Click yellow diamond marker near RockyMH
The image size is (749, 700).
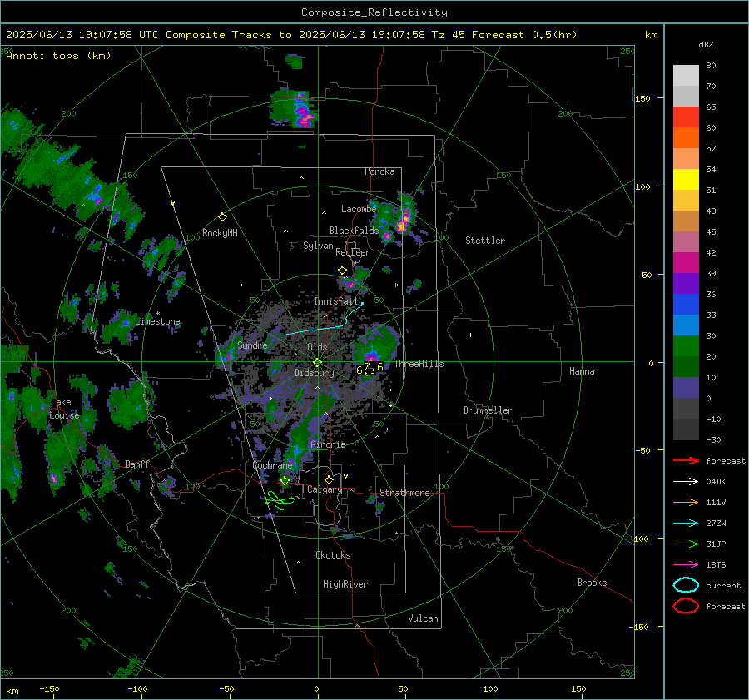tap(222, 217)
